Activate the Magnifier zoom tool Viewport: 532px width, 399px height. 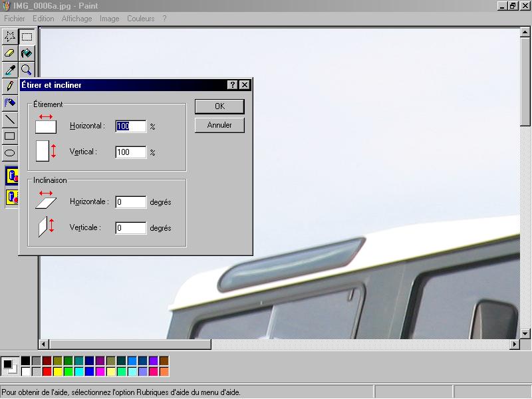coord(27,70)
